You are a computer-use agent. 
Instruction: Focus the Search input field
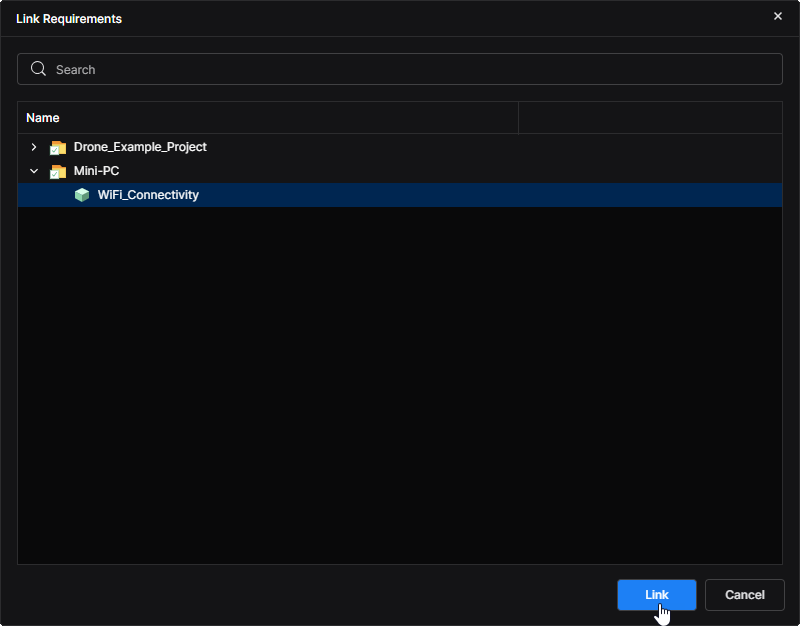(399, 69)
